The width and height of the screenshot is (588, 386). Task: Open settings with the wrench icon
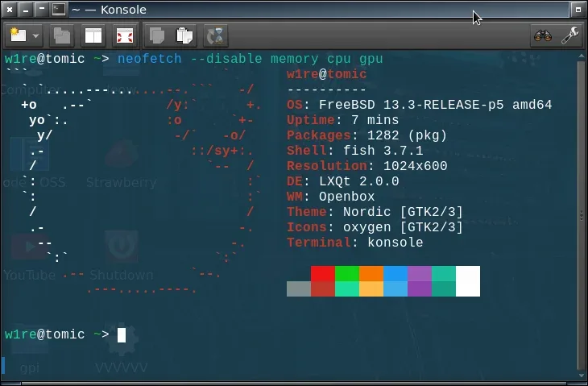[x=570, y=36]
